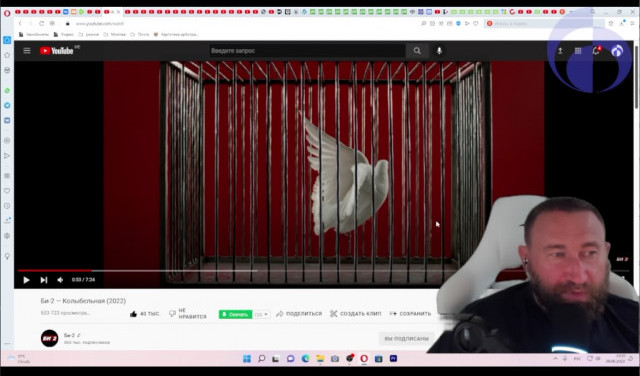This screenshot has height=376, width=640.
Task: Go to the YouTube home logo
Action: pos(57,51)
